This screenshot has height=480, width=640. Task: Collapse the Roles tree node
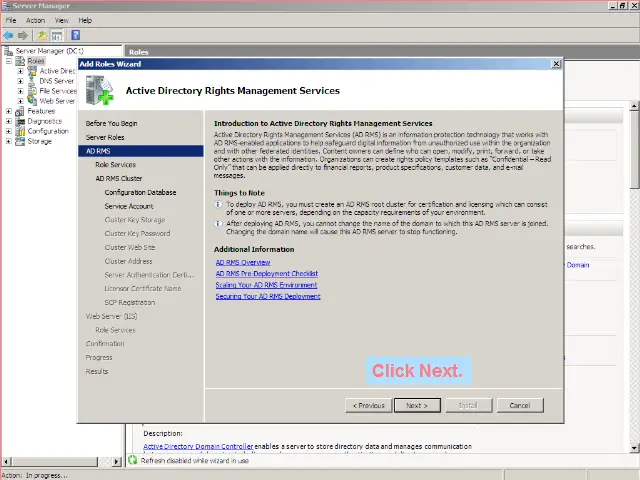pos(9,61)
